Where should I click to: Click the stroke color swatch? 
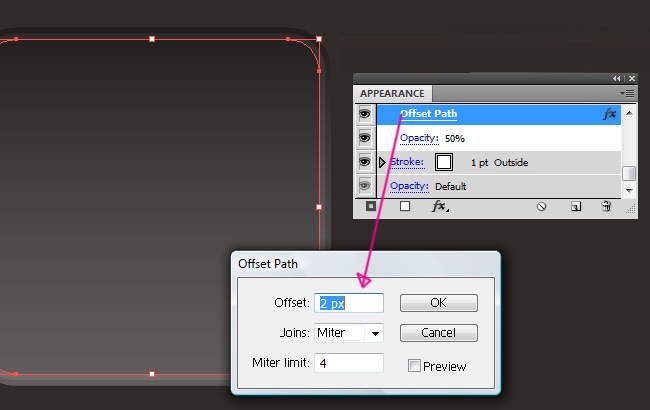(444, 162)
